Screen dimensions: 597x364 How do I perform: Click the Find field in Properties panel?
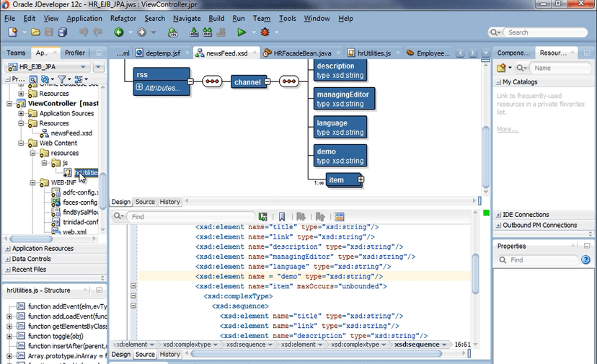(543, 259)
